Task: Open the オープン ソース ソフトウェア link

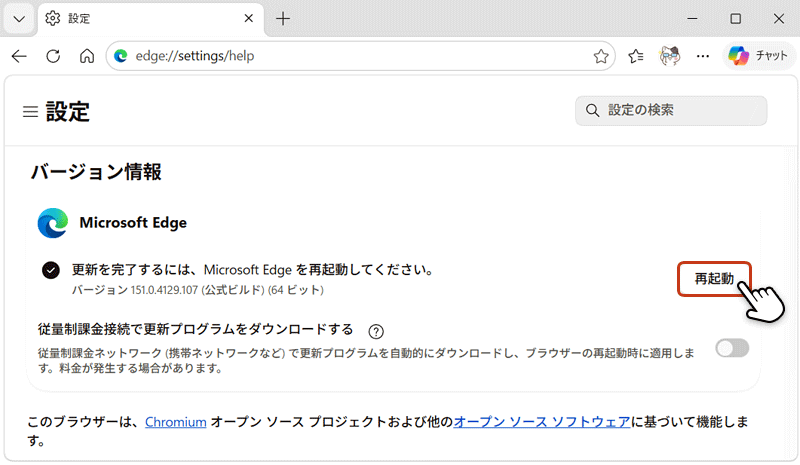Action: (x=542, y=422)
